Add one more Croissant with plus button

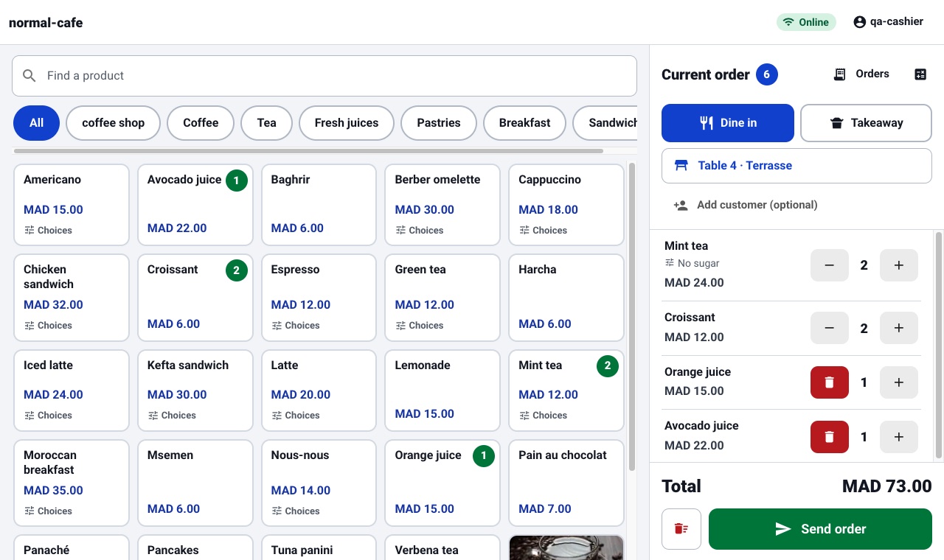(899, 328)
